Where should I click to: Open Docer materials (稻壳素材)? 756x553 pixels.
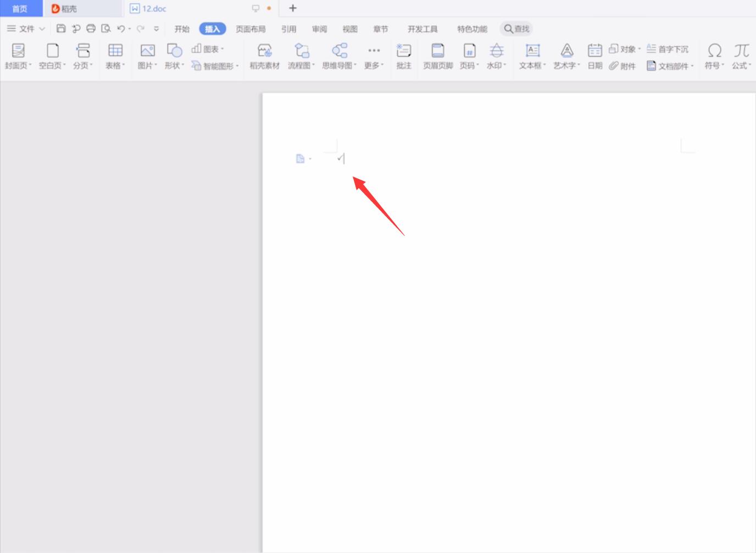[265, 57]
